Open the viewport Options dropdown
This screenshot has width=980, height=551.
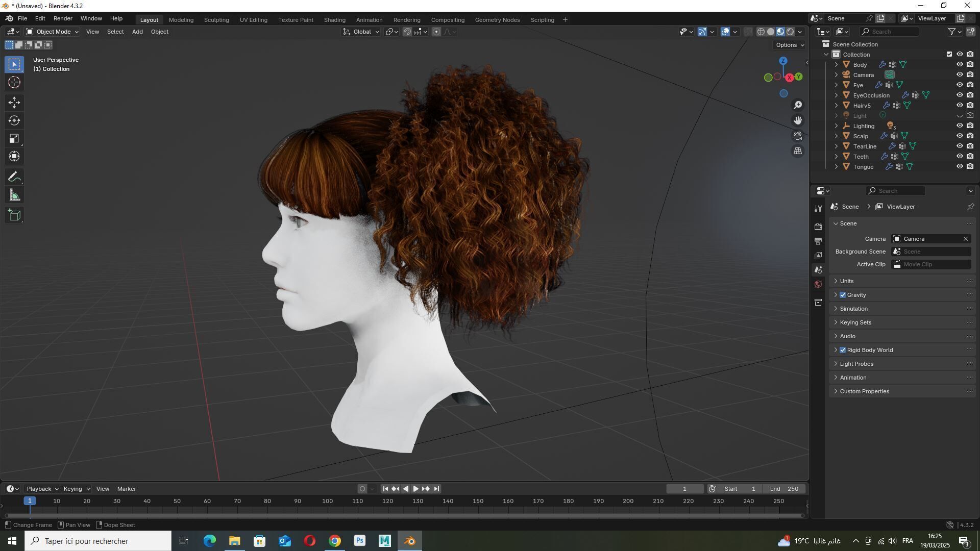click(790, 45)
